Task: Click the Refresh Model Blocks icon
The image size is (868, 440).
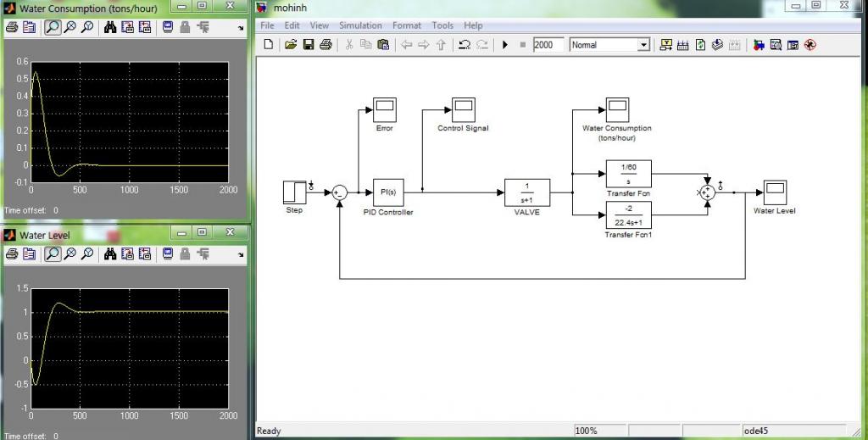Action: click(x=700, y=45)
